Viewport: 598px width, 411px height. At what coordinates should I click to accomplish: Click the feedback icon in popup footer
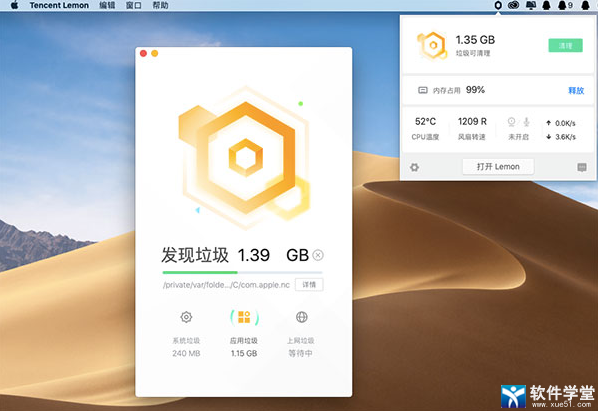582,167
